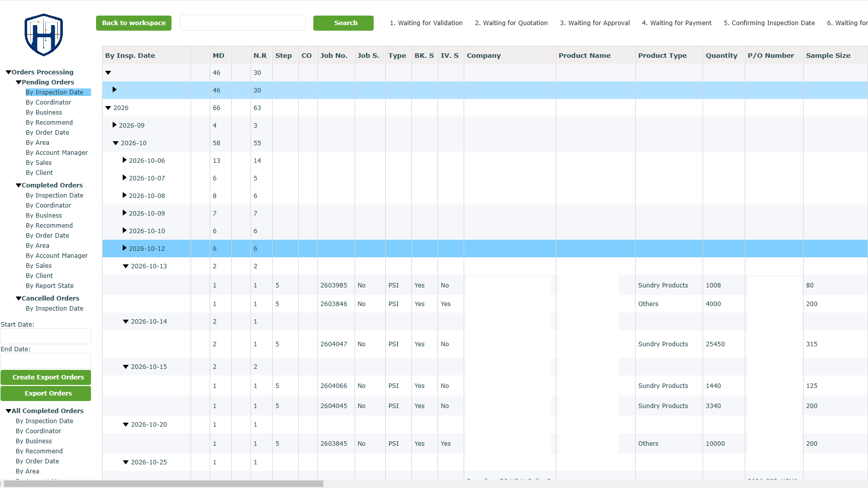Open job number 2604047
Screen dimensions: 868x488
[333, 344]
